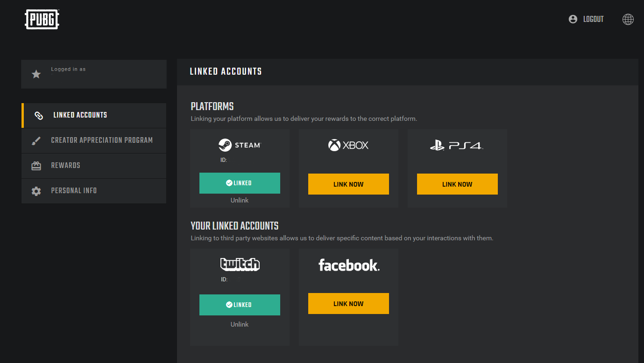
Task: Click the gift box Rewards icon
Action: pos(36,166)
